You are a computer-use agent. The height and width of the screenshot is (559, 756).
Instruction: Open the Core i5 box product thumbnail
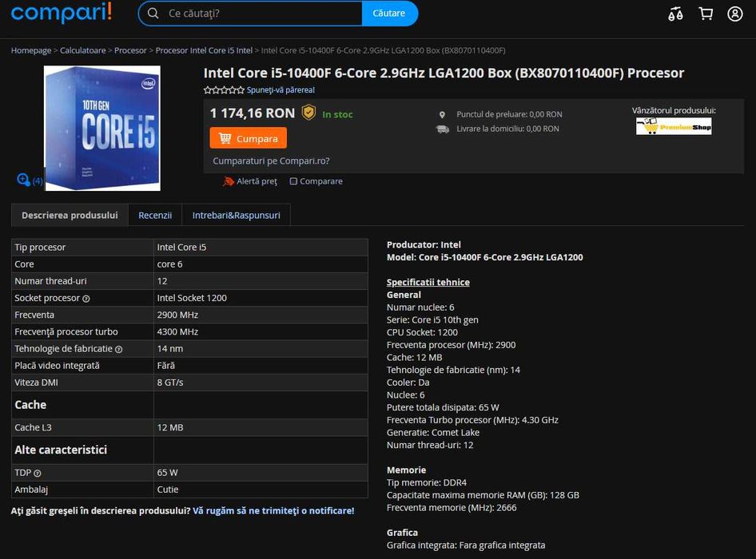point(102,129)
